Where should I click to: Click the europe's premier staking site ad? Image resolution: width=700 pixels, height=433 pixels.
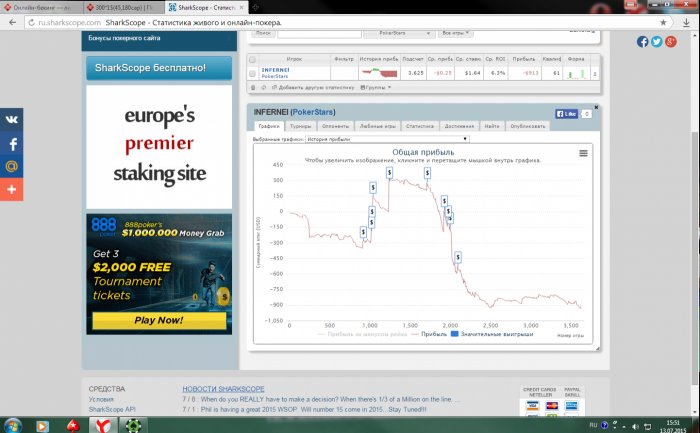(x=159, y=147)
